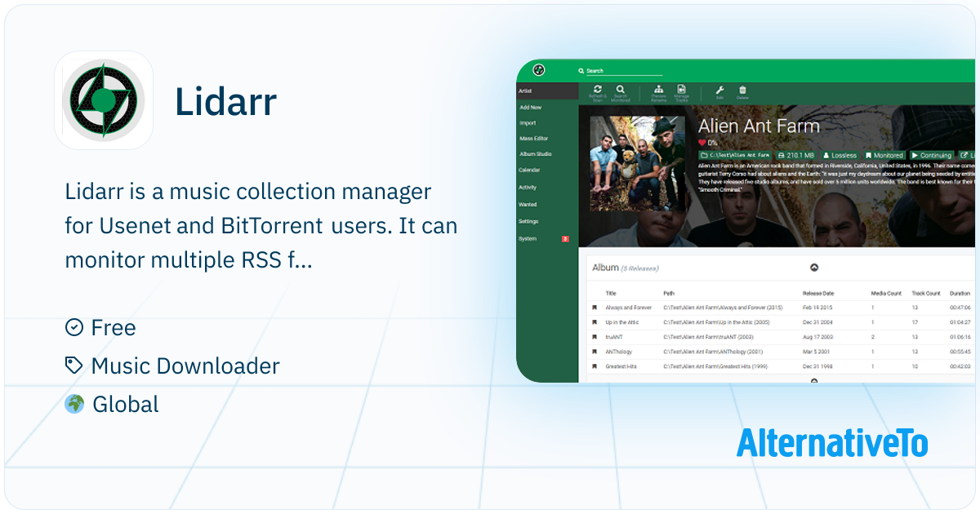
Task: Open album ANThology
Action: 617,352
